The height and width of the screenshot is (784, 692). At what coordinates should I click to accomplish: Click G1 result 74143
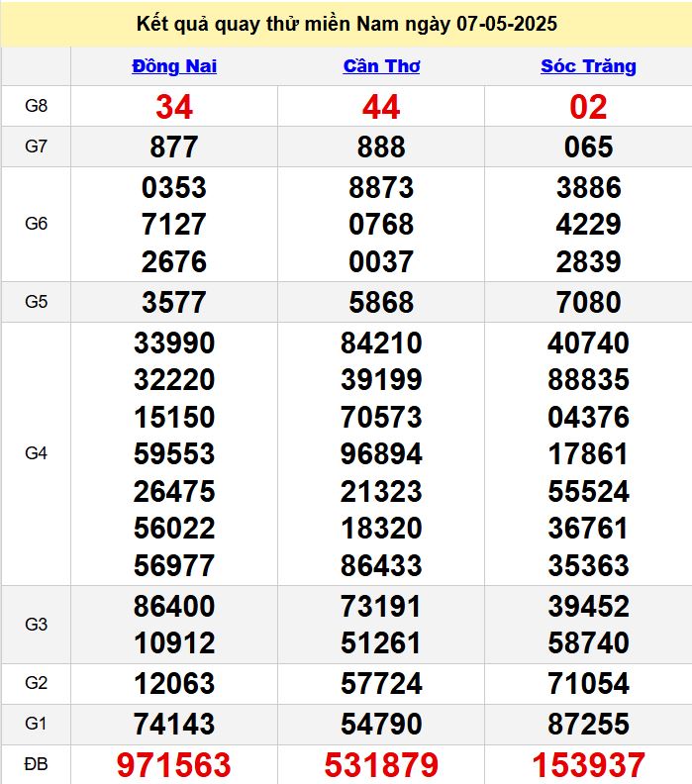point(174,724)
